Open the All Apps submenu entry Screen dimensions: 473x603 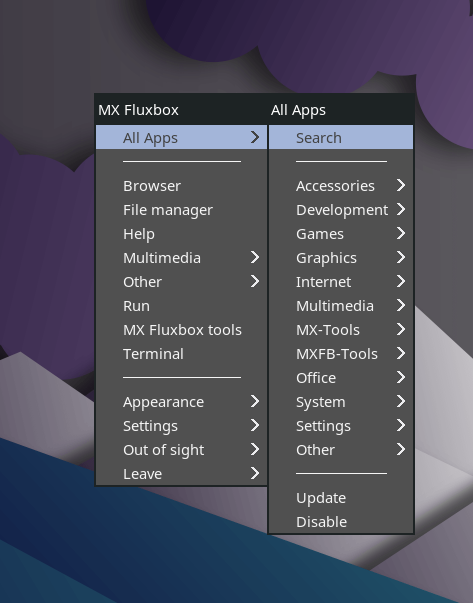tap(181, 137)
